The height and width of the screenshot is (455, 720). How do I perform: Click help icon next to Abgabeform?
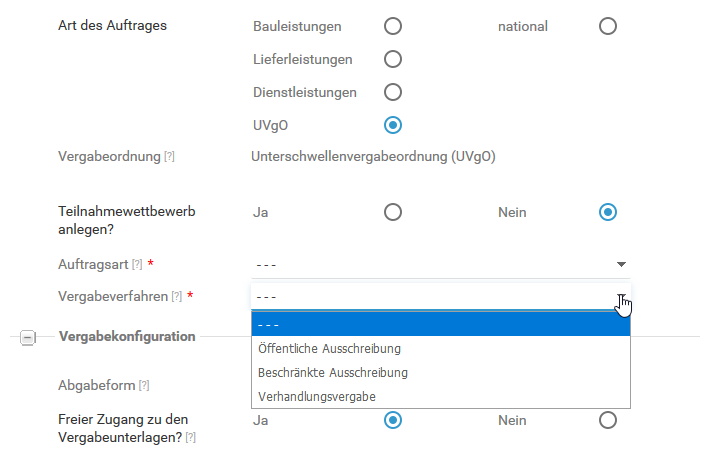[x=144, y=385]
